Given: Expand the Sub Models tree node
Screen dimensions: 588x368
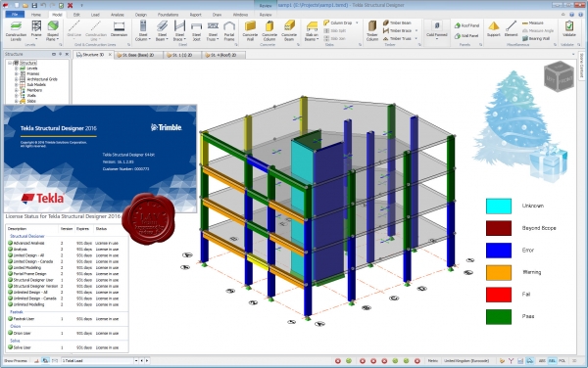Looking at the screenshot, I should [16, 84].
